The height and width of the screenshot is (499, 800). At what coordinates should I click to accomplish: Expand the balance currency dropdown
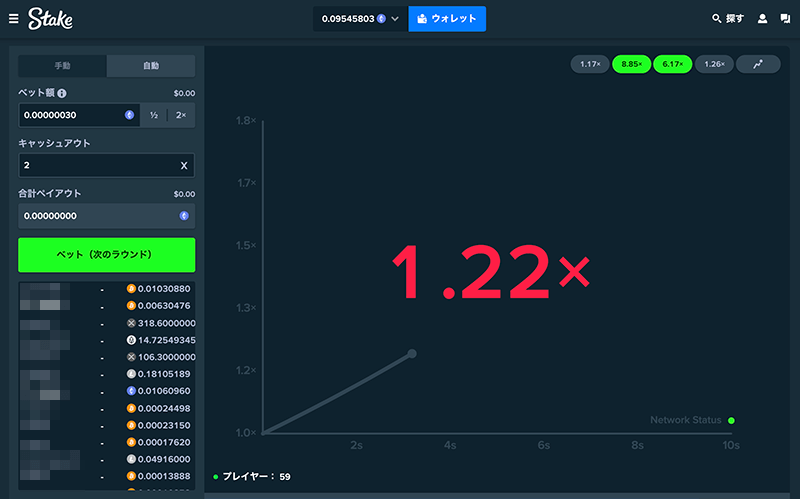(x=395, y=18)
